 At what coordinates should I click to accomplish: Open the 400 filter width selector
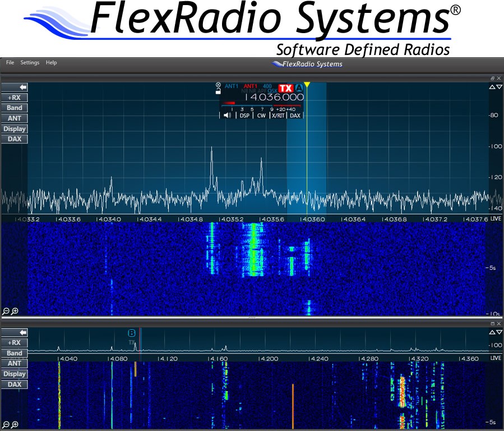[x=267, y=86]
